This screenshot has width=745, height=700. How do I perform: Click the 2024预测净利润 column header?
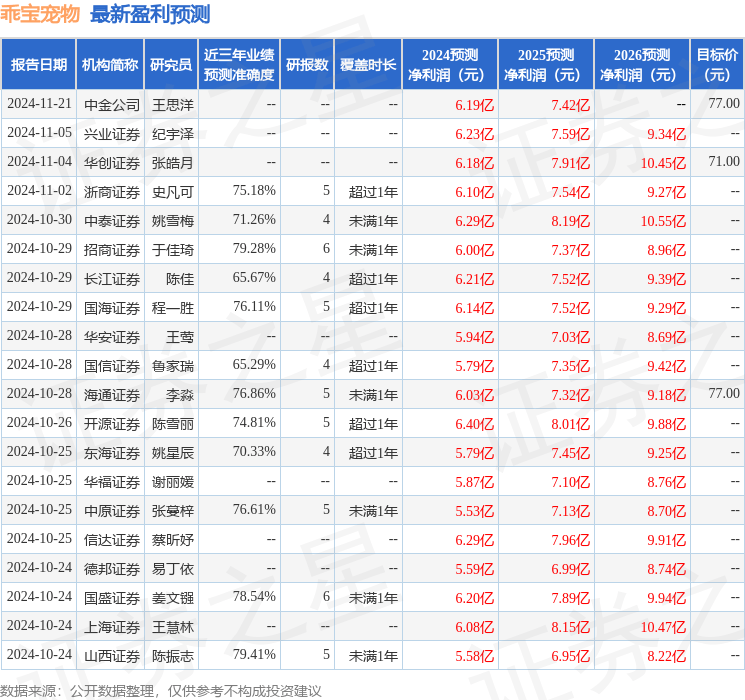pyautogui.click(x=450, y=64)
